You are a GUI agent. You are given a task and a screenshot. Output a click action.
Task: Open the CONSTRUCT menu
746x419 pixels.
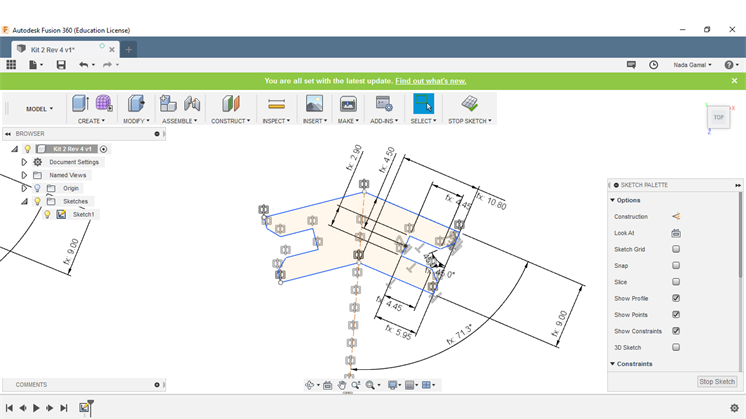tap(231, 121)
